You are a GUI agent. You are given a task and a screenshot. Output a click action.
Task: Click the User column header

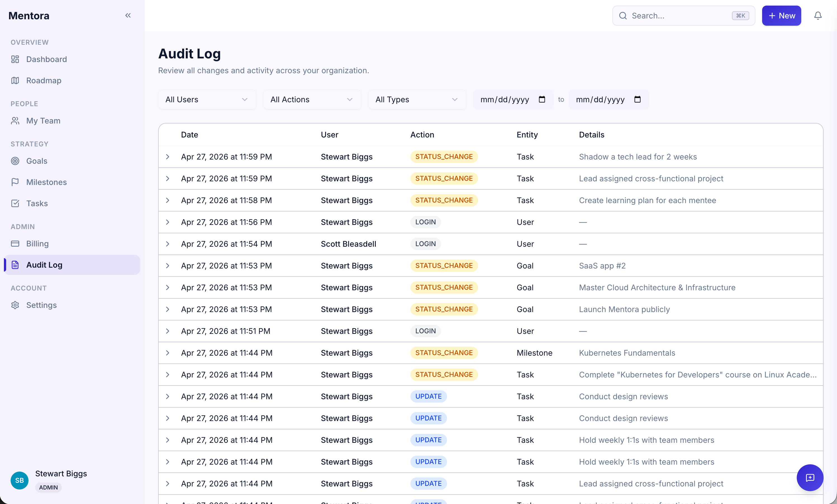click(329, 135)
